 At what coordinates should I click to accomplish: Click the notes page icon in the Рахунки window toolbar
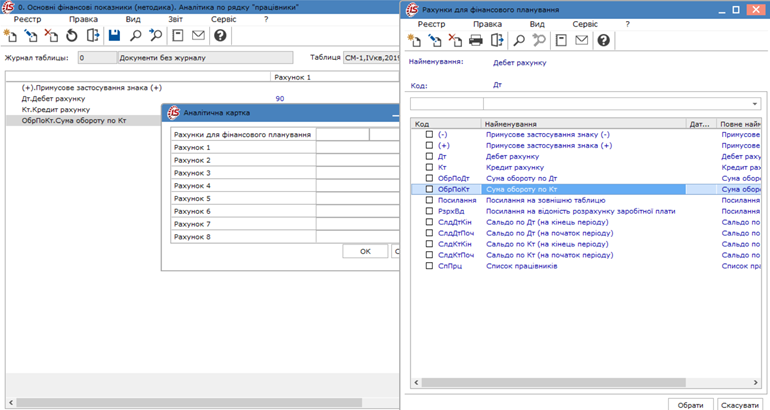tap(561, 40)
